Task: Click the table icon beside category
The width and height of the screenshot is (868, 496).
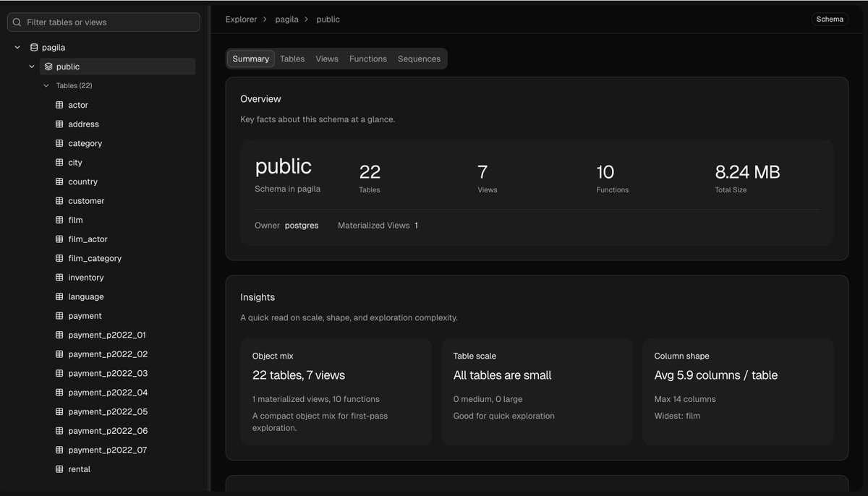Action: pos(59,143)
